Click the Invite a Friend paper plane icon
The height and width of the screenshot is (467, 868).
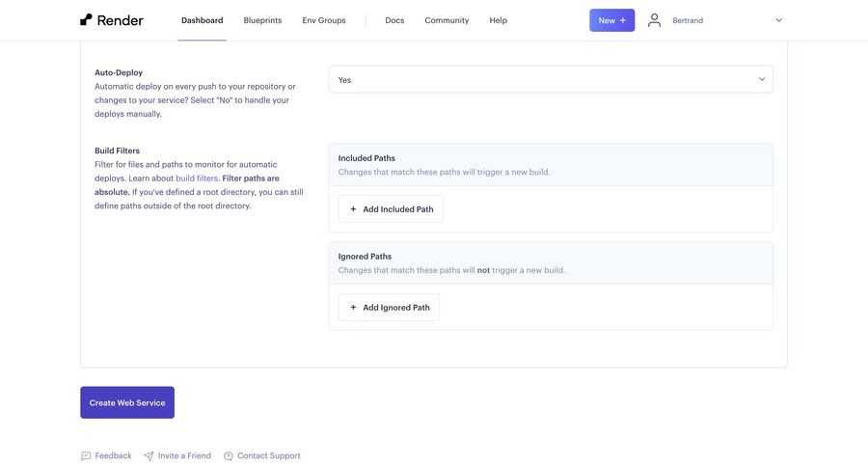tap(149, 456)
